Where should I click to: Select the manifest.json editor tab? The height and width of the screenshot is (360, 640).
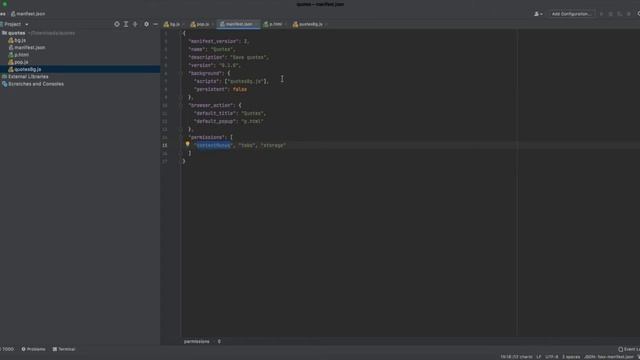[238, 24]
